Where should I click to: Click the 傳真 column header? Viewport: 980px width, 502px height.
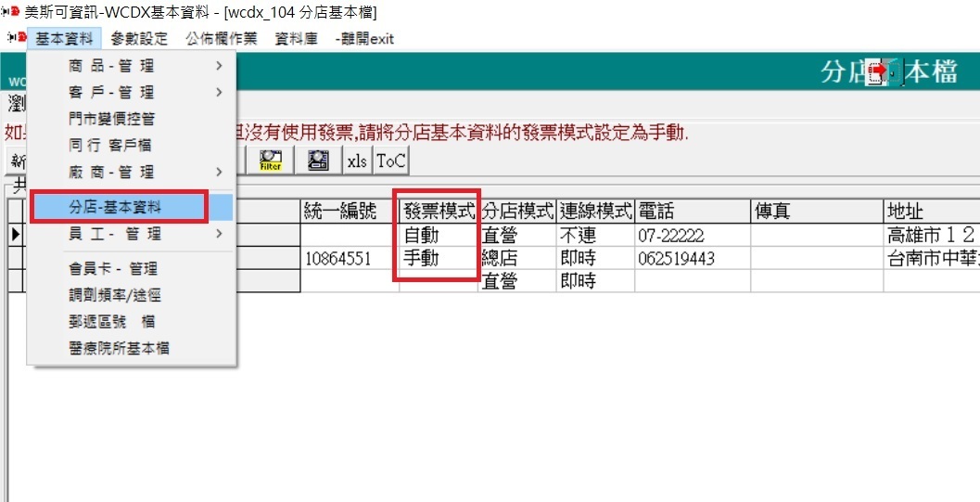817,212
